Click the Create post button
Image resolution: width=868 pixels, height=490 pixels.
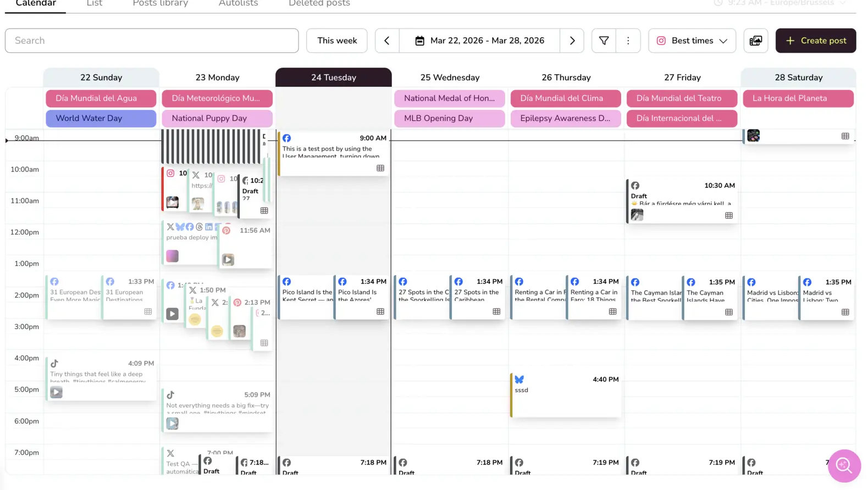[816, 41]
